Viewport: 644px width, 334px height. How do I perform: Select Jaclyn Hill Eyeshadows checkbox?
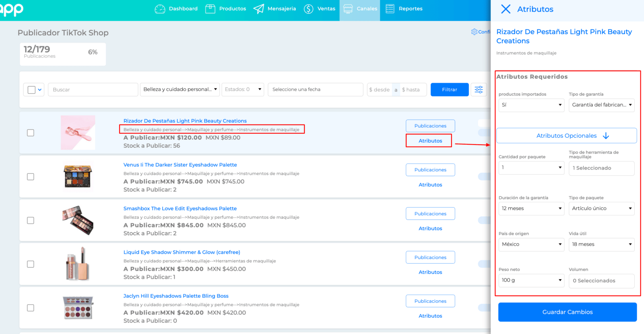tap(31, 308)
